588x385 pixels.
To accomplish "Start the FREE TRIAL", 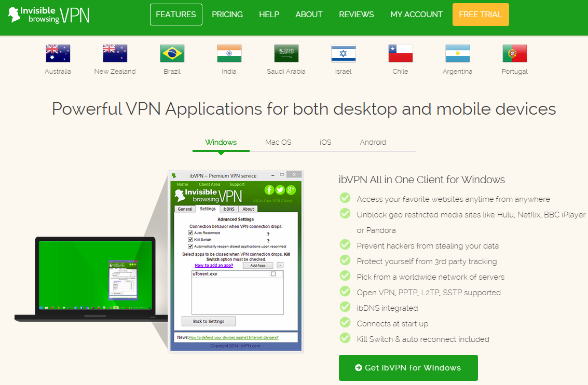I will (481, 15).
